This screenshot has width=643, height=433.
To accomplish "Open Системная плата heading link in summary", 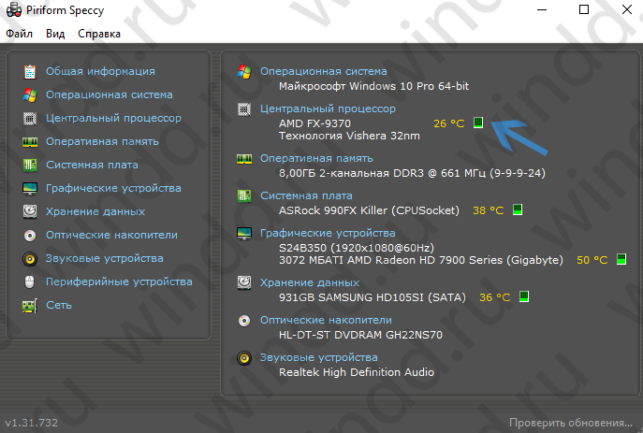I will [x=306, y=196].
